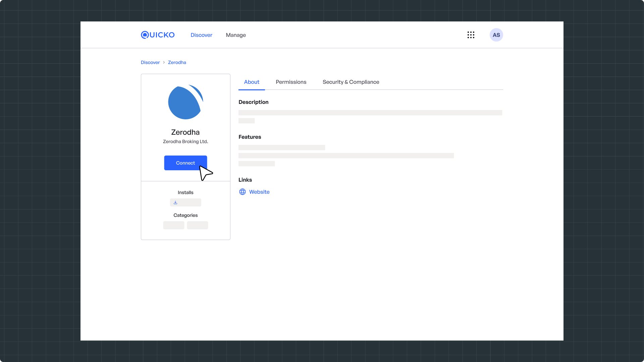Select the About tab

coord(252,82)
